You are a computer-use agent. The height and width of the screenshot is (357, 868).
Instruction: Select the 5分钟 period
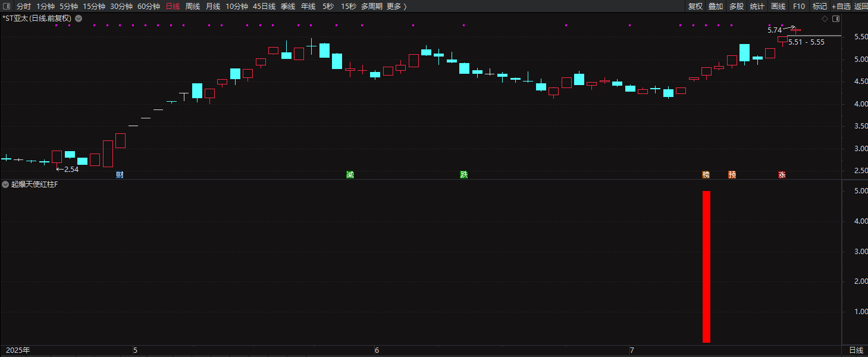[x=68, y=6]
